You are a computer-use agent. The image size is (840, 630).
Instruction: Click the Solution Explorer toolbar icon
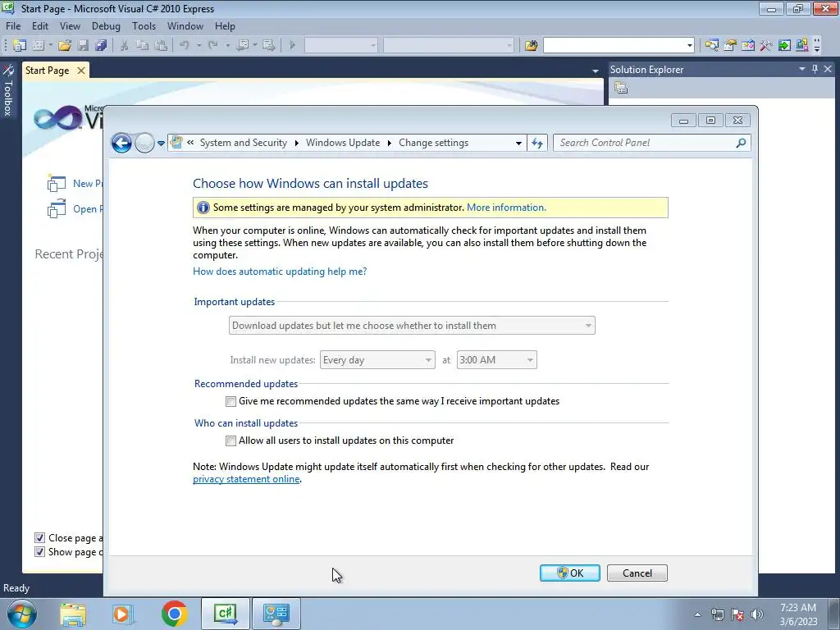tap(711, 46)
